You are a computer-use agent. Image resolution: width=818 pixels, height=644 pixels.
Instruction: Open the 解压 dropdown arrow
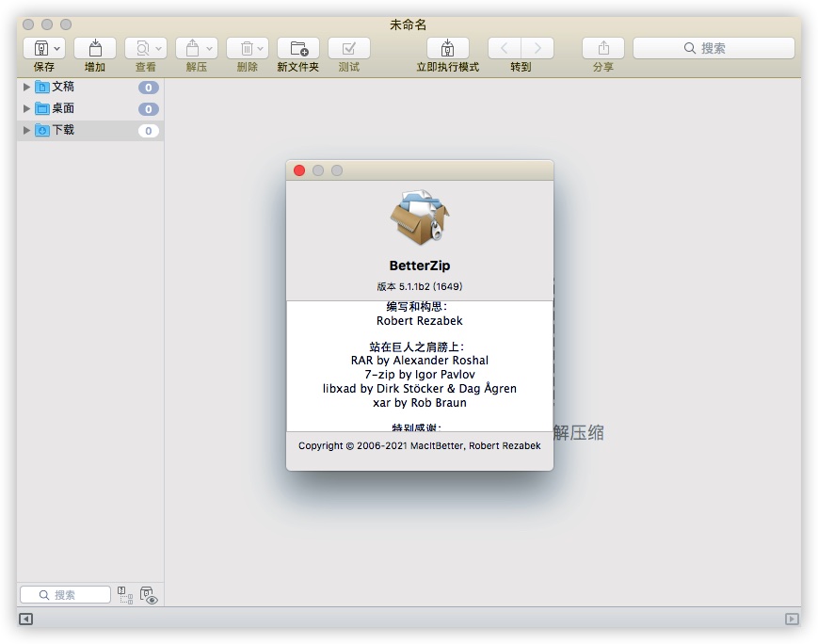209,49
